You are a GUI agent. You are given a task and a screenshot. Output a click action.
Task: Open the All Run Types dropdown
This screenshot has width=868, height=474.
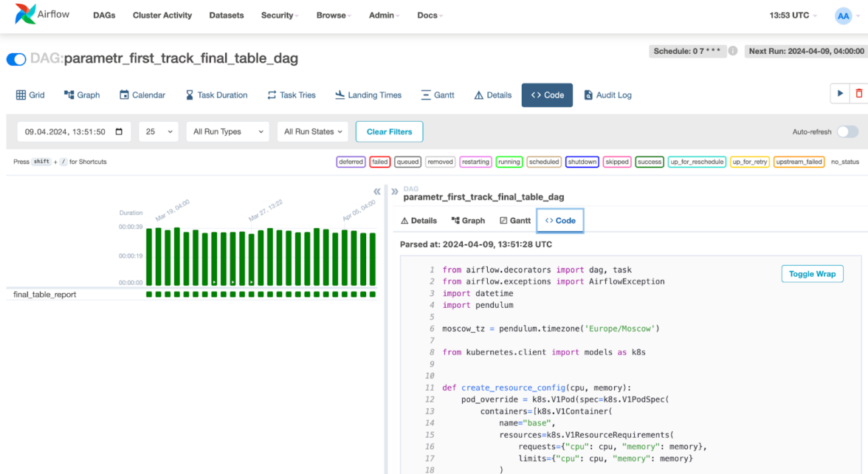(x=228, y=131)
